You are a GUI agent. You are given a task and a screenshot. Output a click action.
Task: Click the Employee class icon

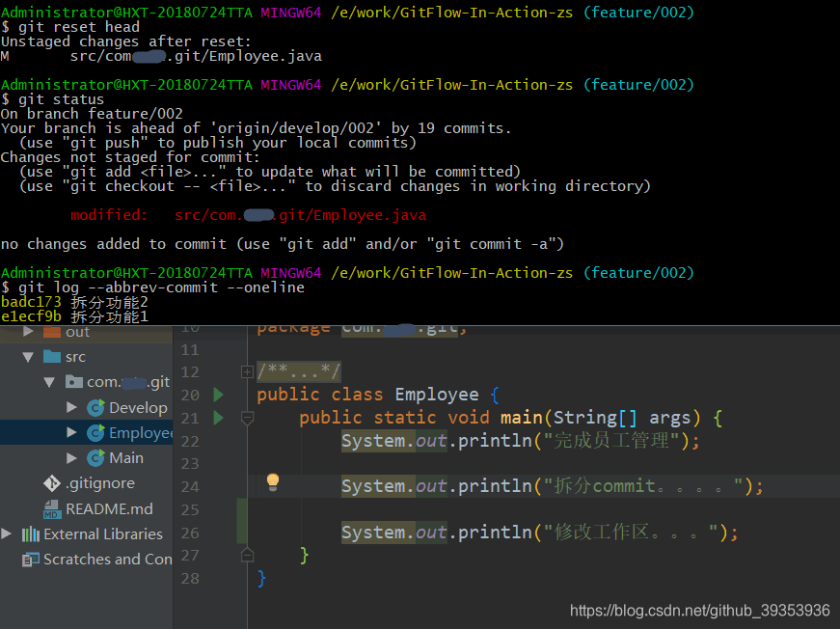tap(95, 433)
